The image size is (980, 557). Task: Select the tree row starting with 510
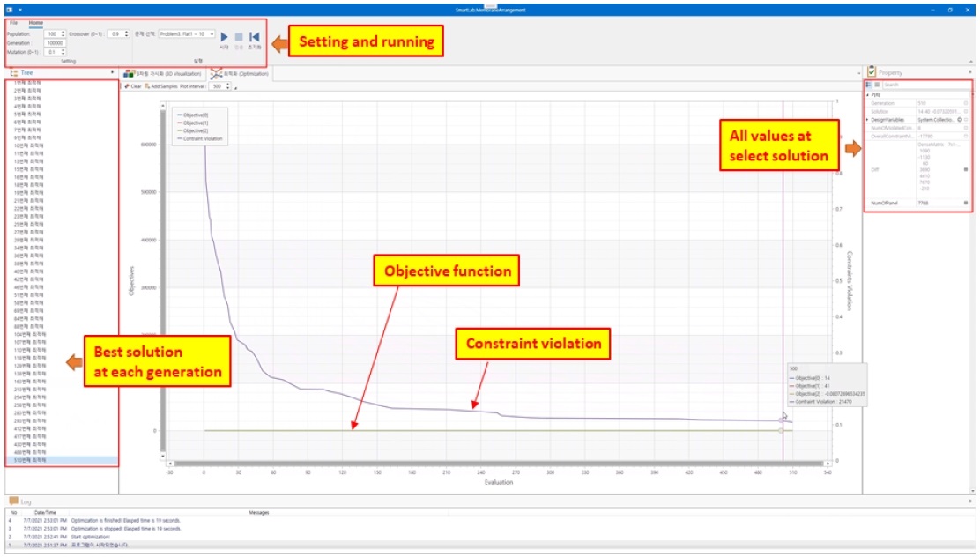(x=62, y=460)
